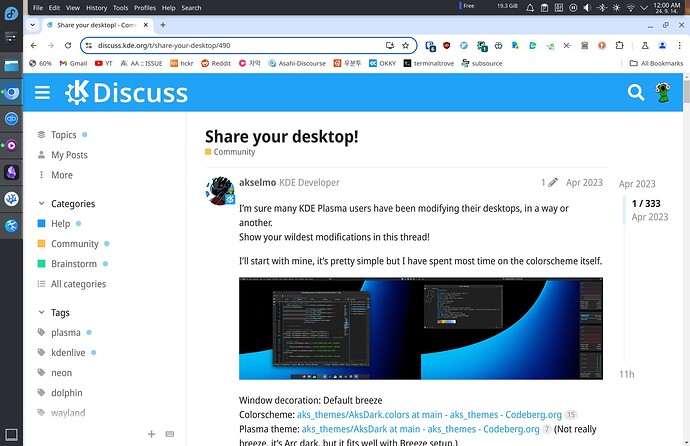Open the Fedora application launcher
This screenshot has width=690, height=446.
11,13
